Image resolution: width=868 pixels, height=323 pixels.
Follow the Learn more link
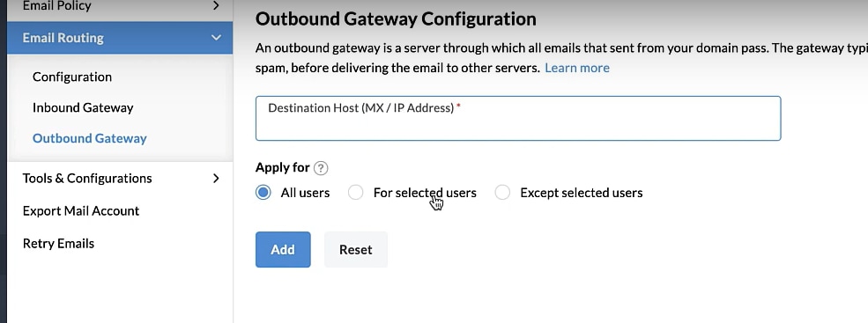(x=577, y=68)
